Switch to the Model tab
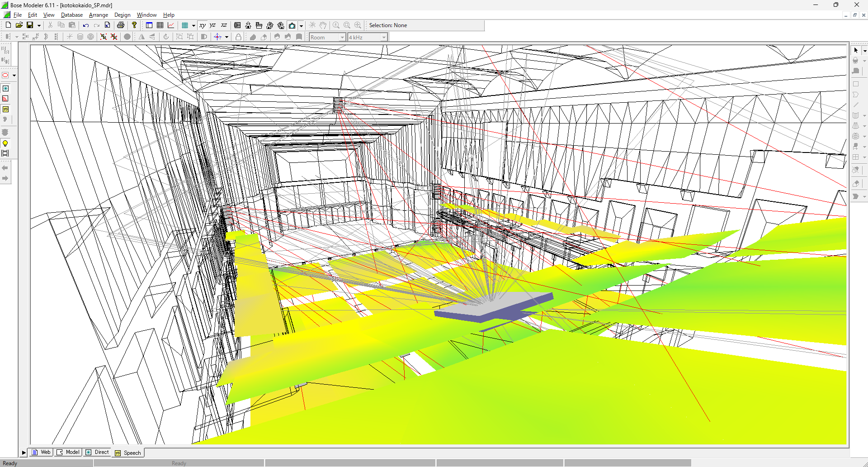This screenshot has height=467, width=868. [x=69, y=452]
